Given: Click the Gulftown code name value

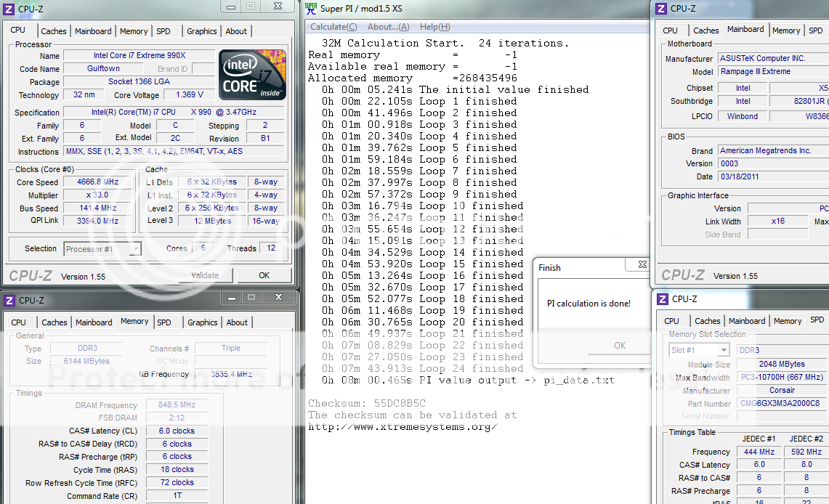Looking at the screenshot, I should pyautogui.click(x=104, y=69).
